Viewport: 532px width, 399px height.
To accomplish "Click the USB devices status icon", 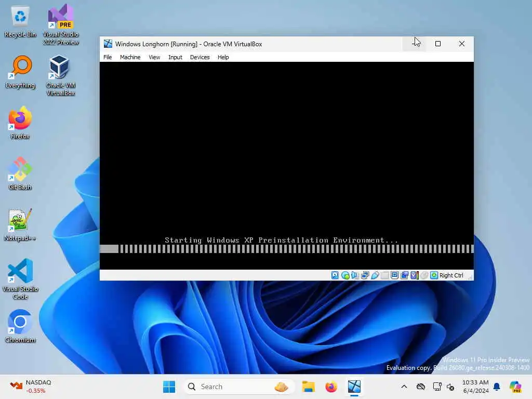I will coord(375,275).
